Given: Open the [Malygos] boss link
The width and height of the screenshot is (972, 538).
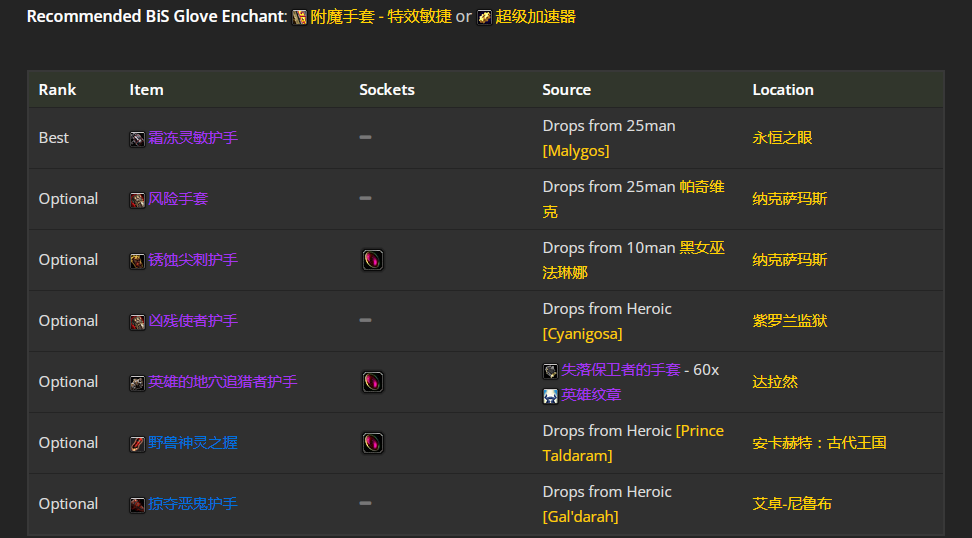Looking at the screenshot, I should 576,151.
